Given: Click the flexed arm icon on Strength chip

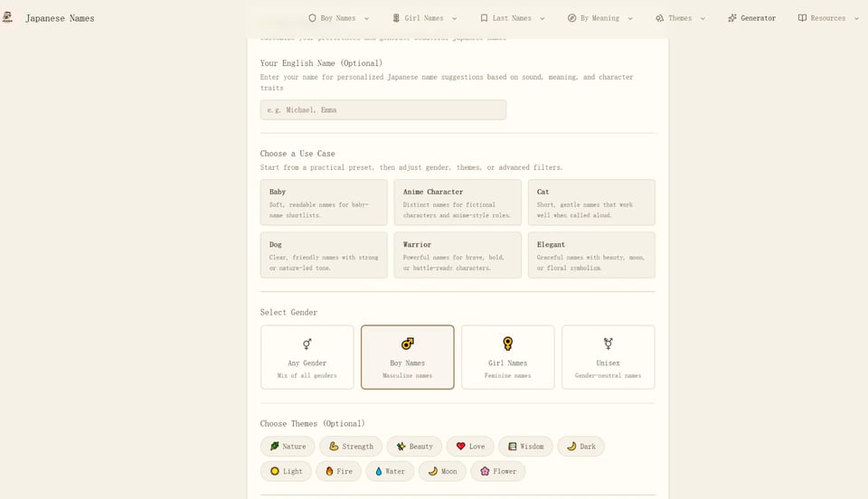Looking at the screenshot, I should tap(334, 446).
